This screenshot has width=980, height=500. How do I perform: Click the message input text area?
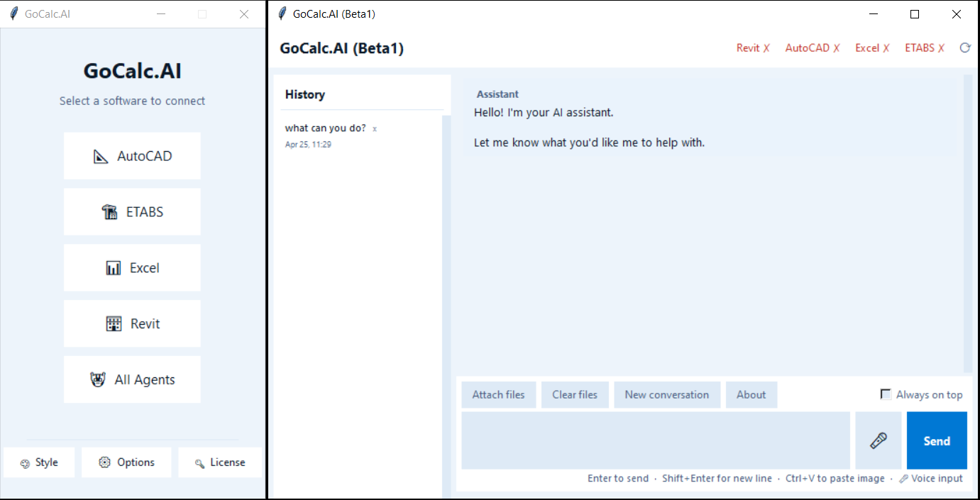click(x=656, y=440)
